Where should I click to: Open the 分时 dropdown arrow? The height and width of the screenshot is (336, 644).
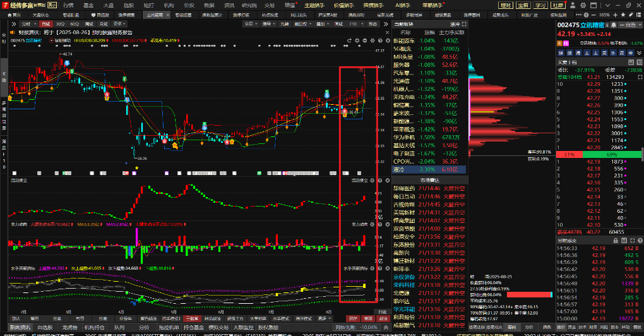tap(35, 24)
